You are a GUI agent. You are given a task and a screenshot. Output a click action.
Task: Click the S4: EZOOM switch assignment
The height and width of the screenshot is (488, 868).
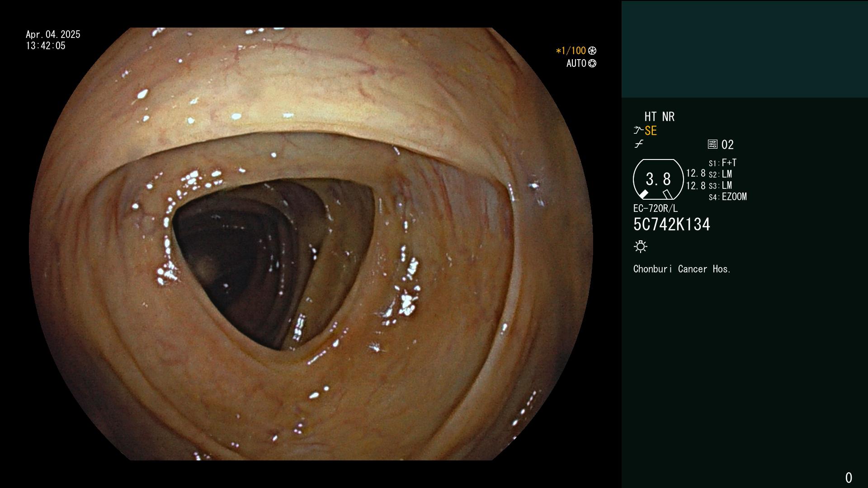click(728, 197)
